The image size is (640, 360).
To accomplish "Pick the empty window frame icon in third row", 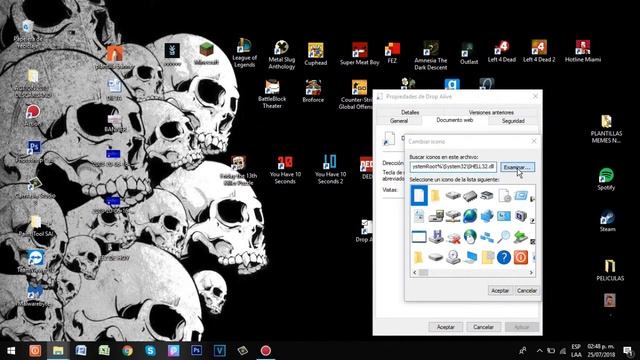I will (419, 237).
